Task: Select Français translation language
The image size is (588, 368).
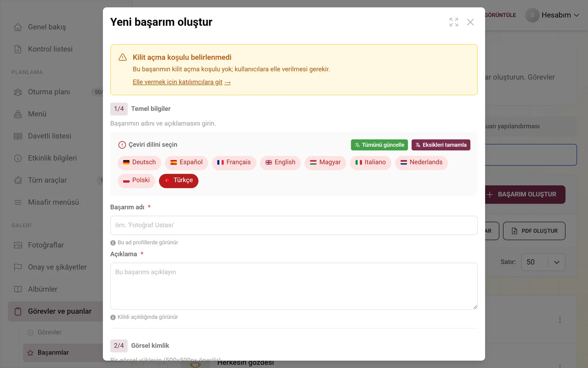Action: tap(234, 162)
